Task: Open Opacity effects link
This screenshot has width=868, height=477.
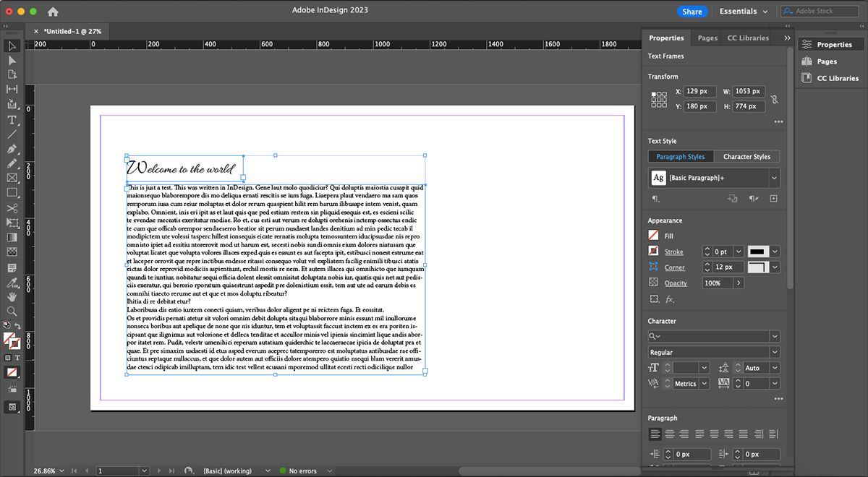Action: tap(676, 283)
